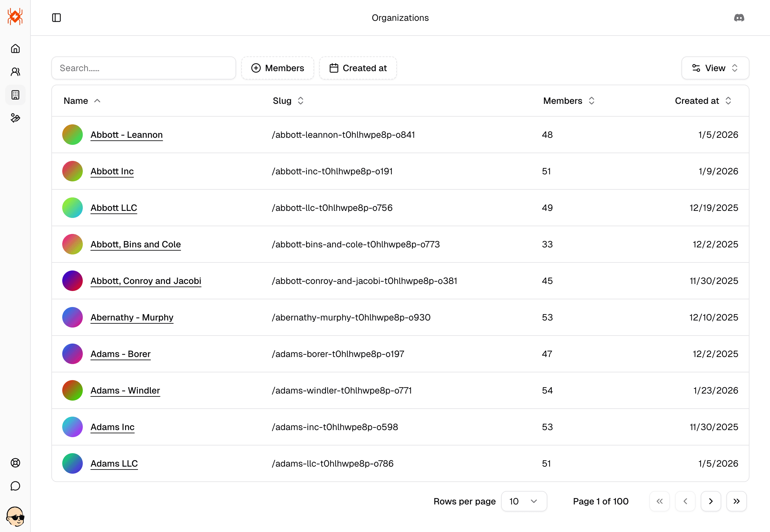Screen dimensions: 770x532
Task: Toggle the sidebar panel
Action: pyautogui.click(x=56, y=18)
